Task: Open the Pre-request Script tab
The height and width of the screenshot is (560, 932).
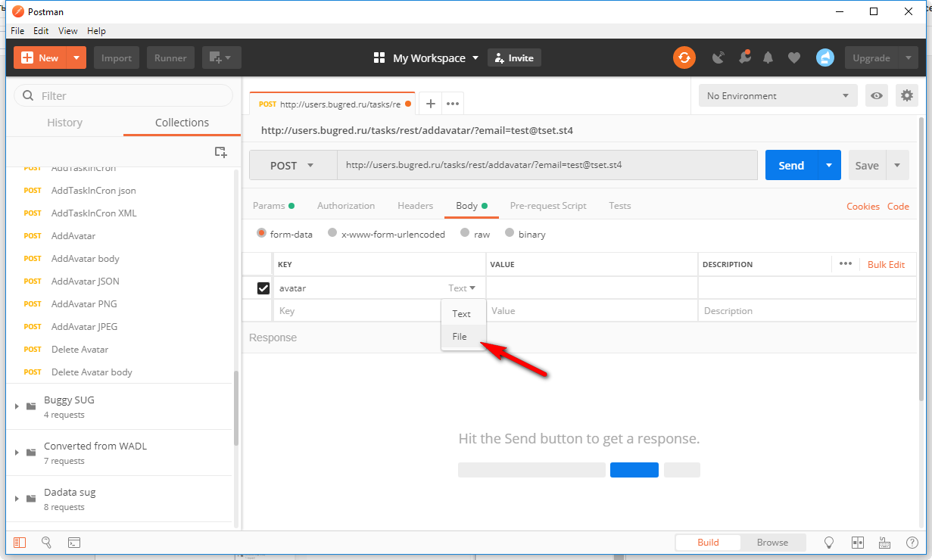Action: [548, 206]
